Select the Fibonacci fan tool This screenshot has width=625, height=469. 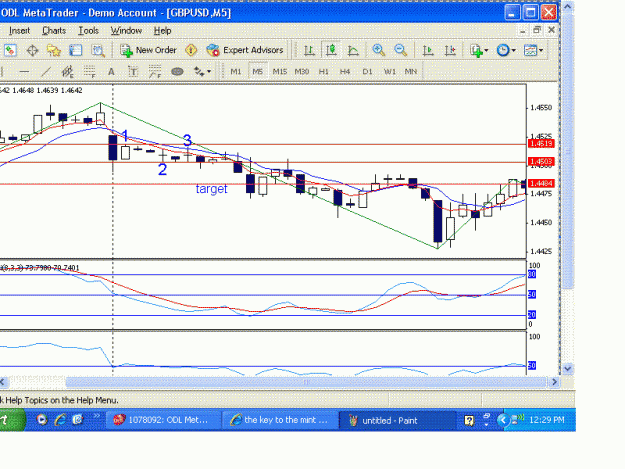pos(155,72)
